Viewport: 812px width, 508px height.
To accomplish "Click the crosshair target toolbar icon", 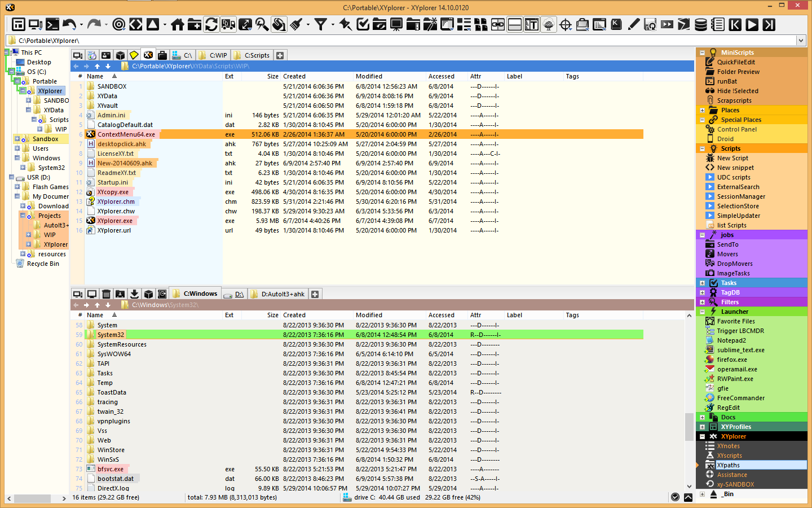I will [x=566, y=24].
